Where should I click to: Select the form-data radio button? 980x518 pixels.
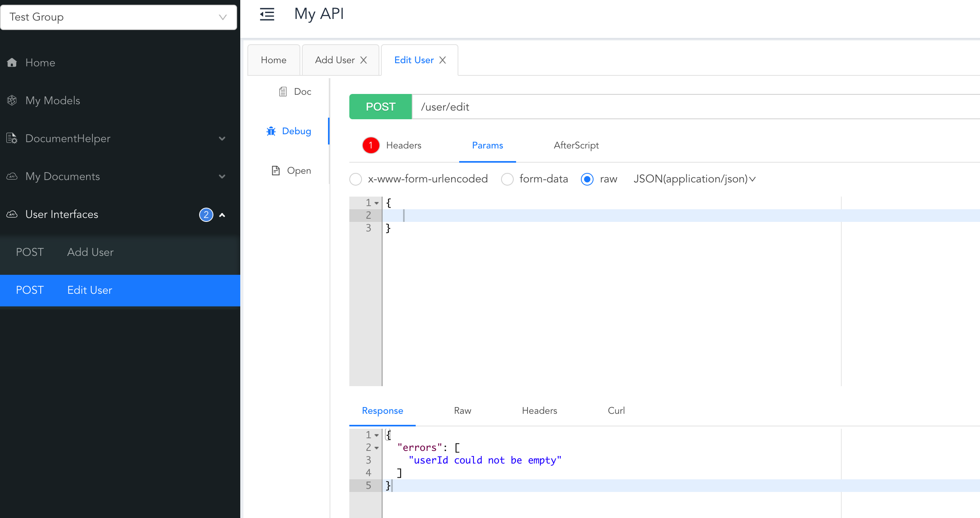point(507,179)
